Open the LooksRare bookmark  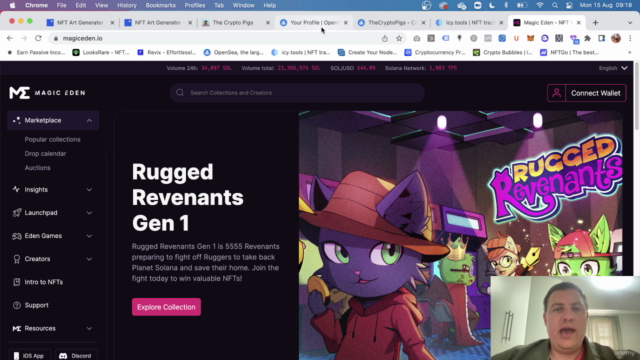[x=101, y=52]
